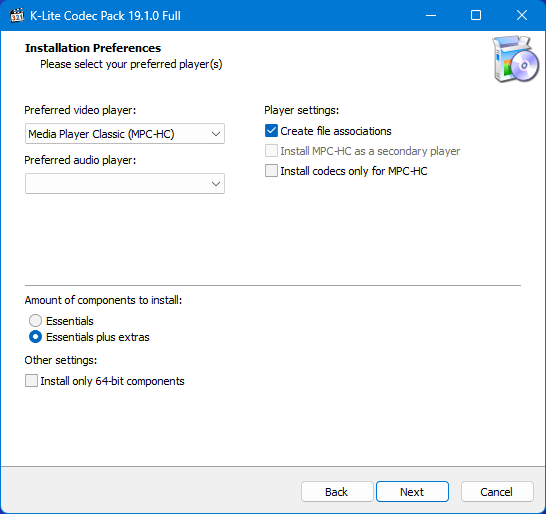Image resolution: width=546 pixels, height=514 pixels.
Task: Click greyed Install MPC-HC as secondary player box
Action: point(271,151)
